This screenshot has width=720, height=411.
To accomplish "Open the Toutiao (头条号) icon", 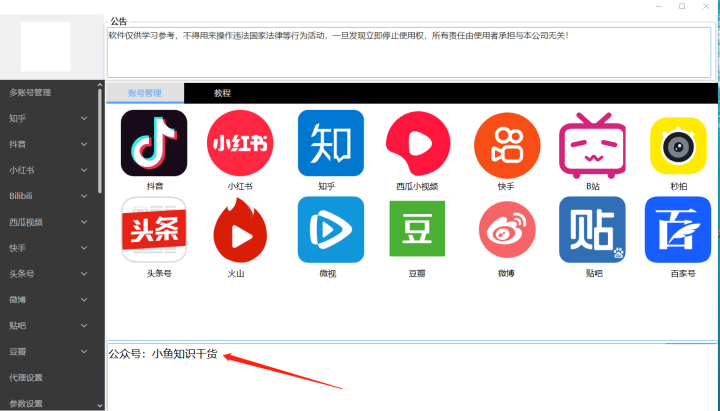I will click(x=154, y=230).
